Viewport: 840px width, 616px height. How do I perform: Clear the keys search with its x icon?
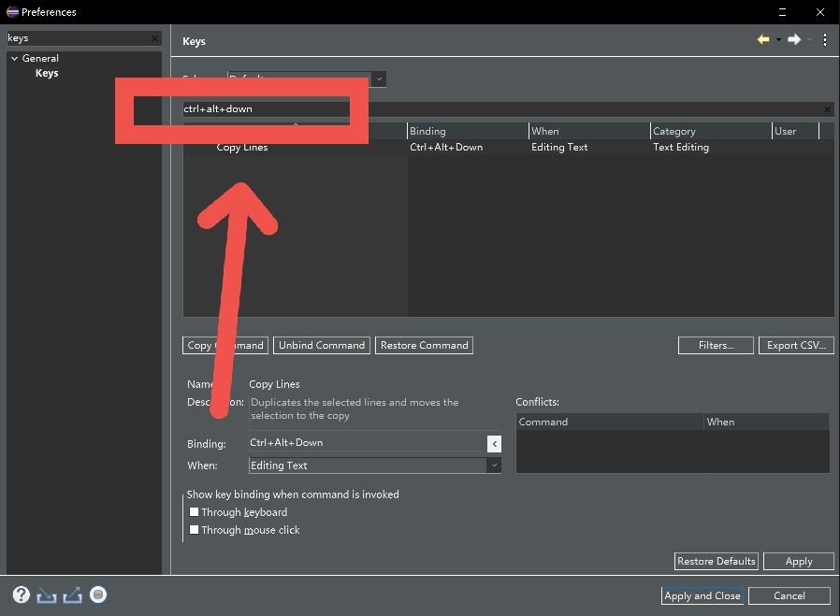point(154,38)
